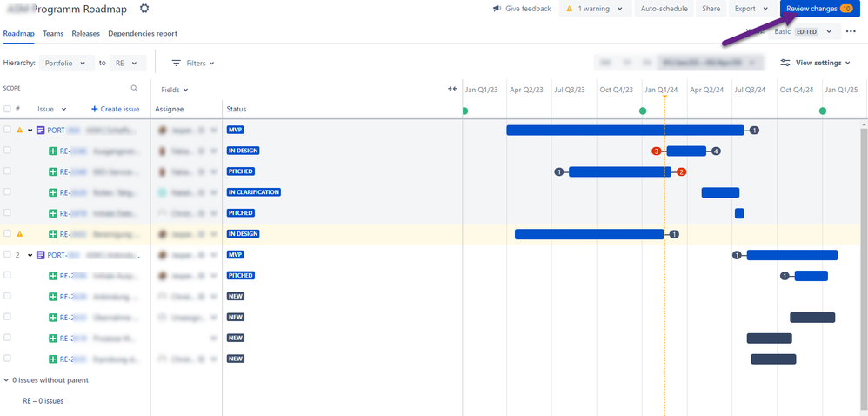The image size is (868, 416).
Task: Click the Create issue link
Action: pyautogui.click(x=115, y=109)
